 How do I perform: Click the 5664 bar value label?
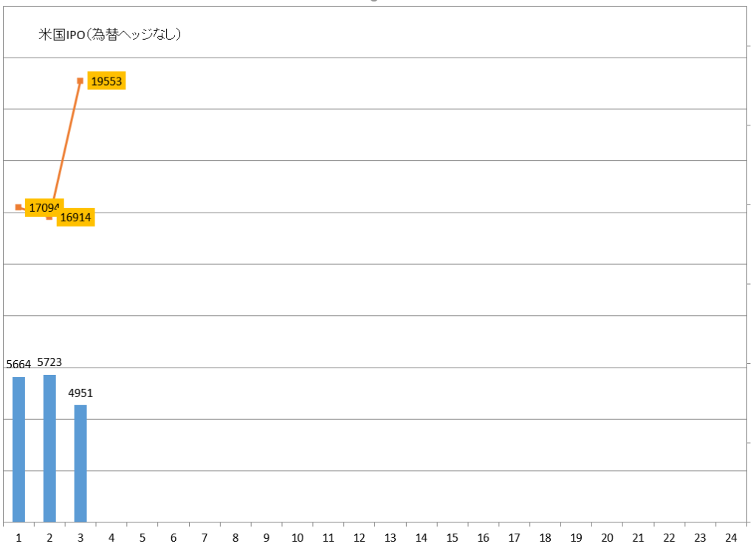coord(18,365)
